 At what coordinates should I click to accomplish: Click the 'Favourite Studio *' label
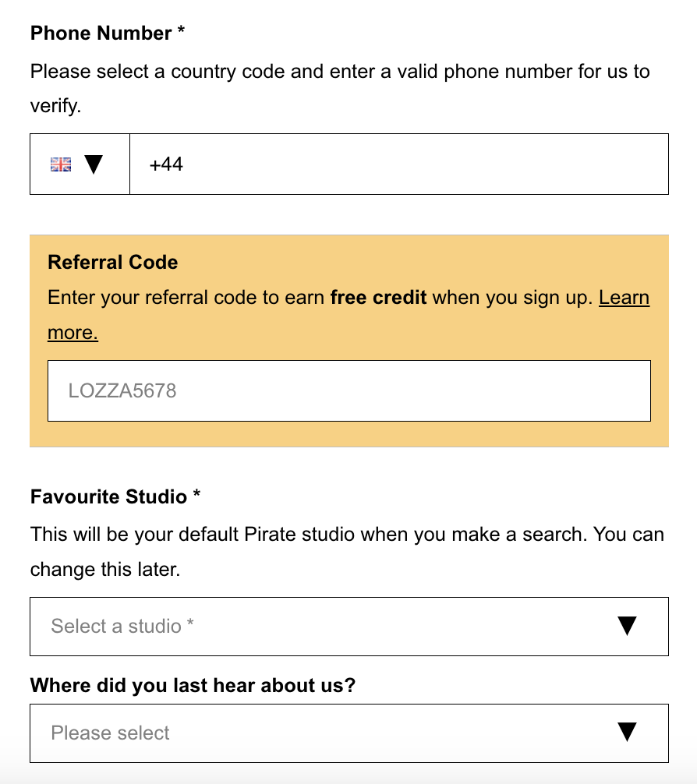[x=115, y=496]
